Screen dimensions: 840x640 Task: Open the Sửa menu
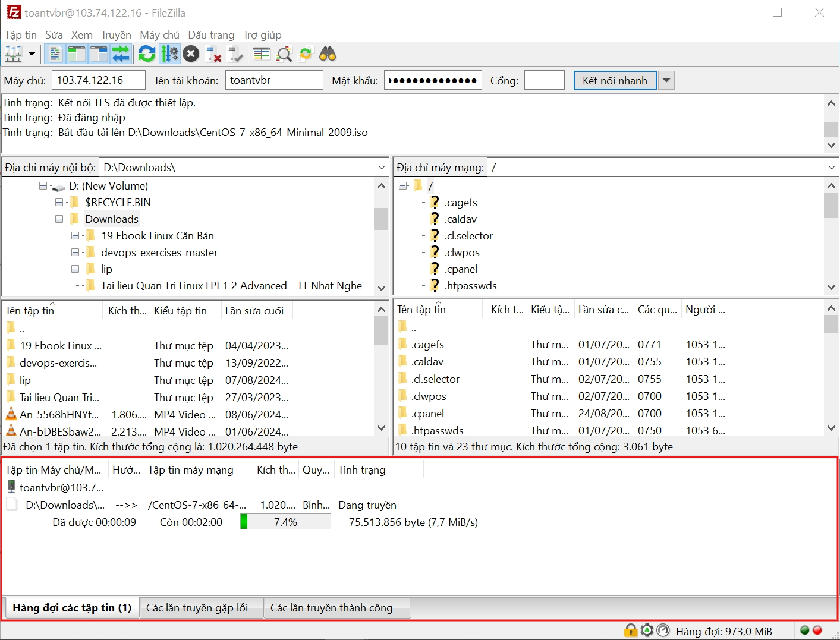click(x=54, y=35)
